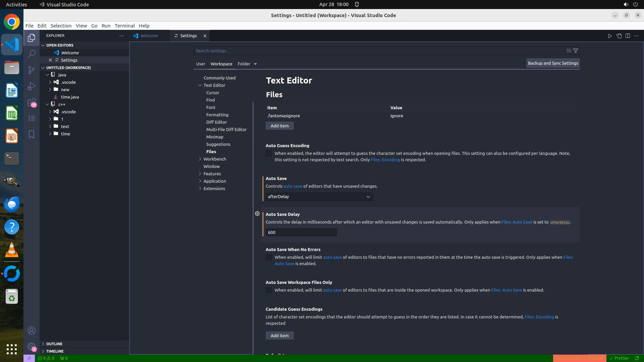Open Run and Debug view
The image size is (644, 362).
click(32, 86)
